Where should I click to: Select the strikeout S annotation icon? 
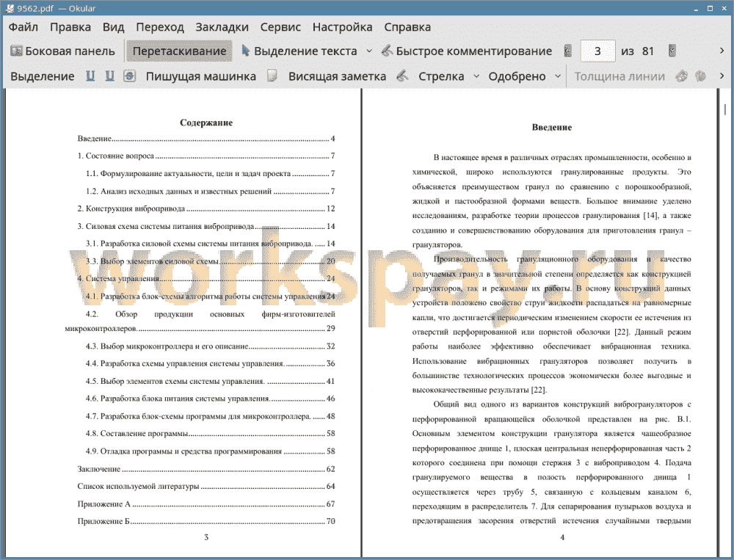[130, 76]
